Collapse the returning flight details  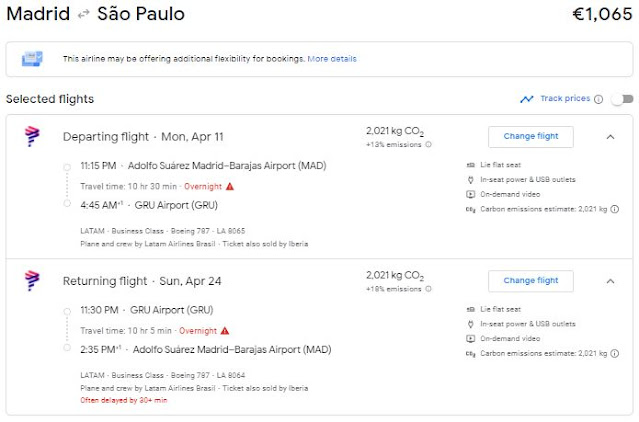point(610,281)
